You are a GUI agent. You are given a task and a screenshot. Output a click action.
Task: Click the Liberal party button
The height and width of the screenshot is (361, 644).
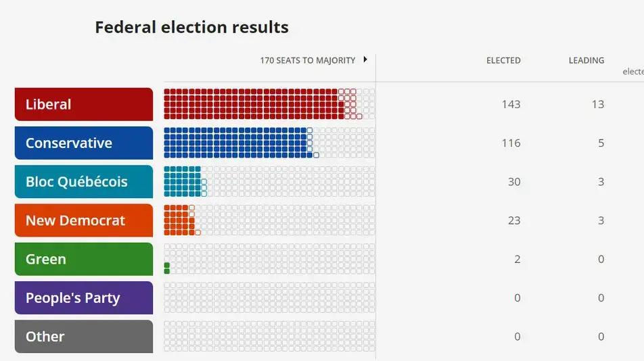[84, 104]
